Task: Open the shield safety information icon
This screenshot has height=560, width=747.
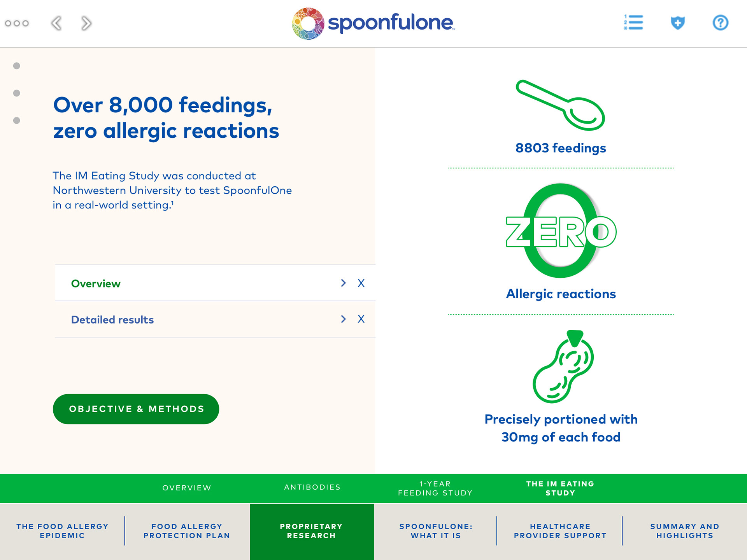Action: pos(677,23)
